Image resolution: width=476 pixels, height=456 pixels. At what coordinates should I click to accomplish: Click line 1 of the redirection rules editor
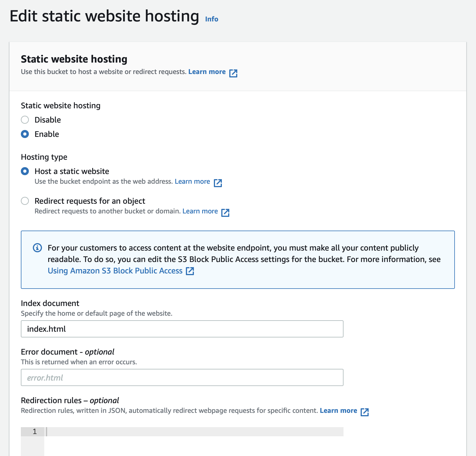point(194,432)
